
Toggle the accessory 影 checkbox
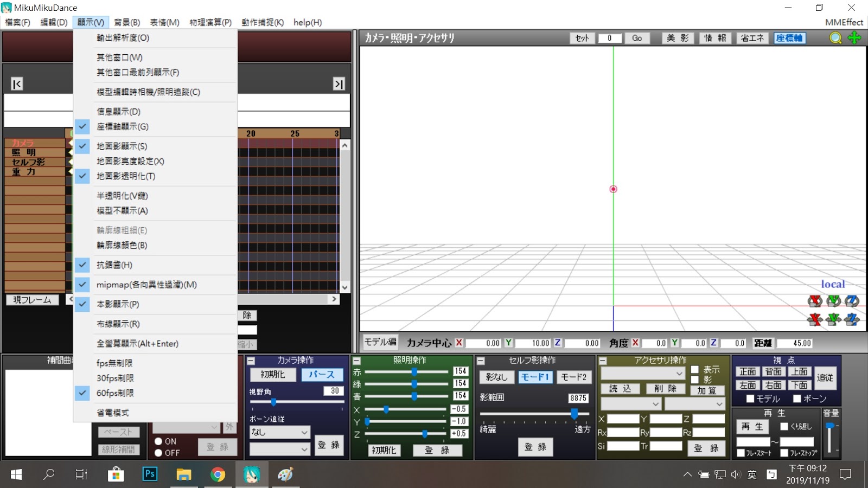point(695,380)
